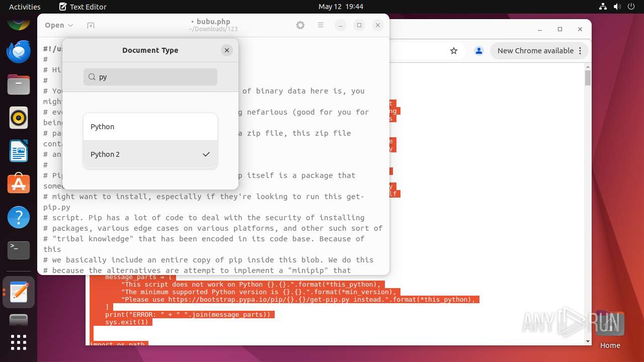Open the Help icon in dock
This screenshot has height=362, width=644.
(x=19, y=217)
